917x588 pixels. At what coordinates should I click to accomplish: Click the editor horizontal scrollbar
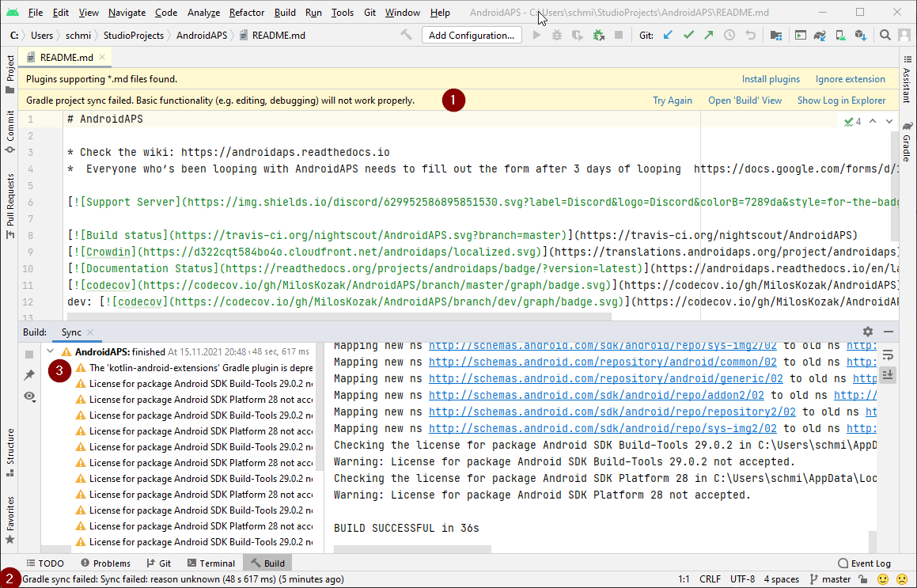339,317
